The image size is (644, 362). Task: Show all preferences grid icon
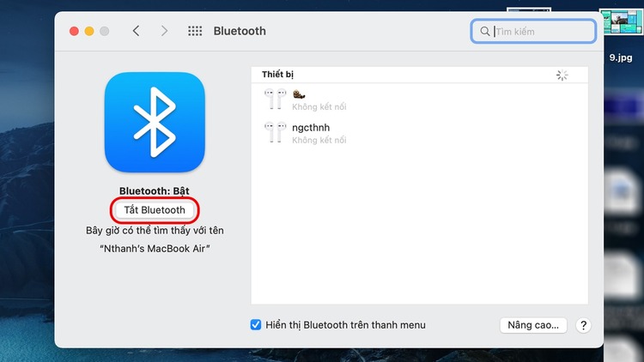[x=195, y=31]
